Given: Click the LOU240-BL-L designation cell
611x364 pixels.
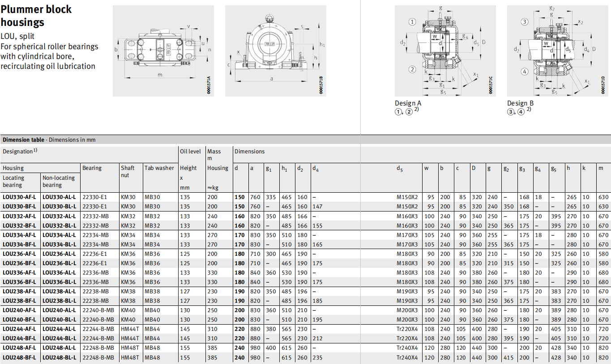Looking at the screenshot, I should (x=59, y=320).
